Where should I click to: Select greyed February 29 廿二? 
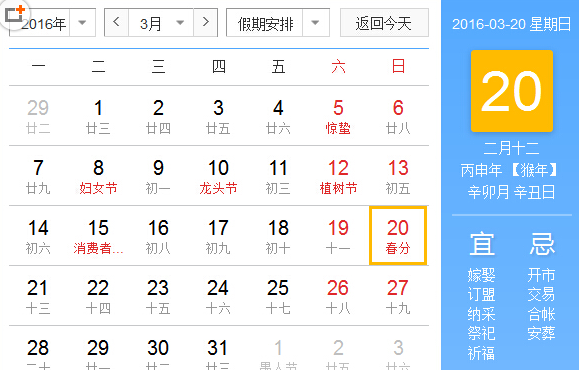point(38,116)
